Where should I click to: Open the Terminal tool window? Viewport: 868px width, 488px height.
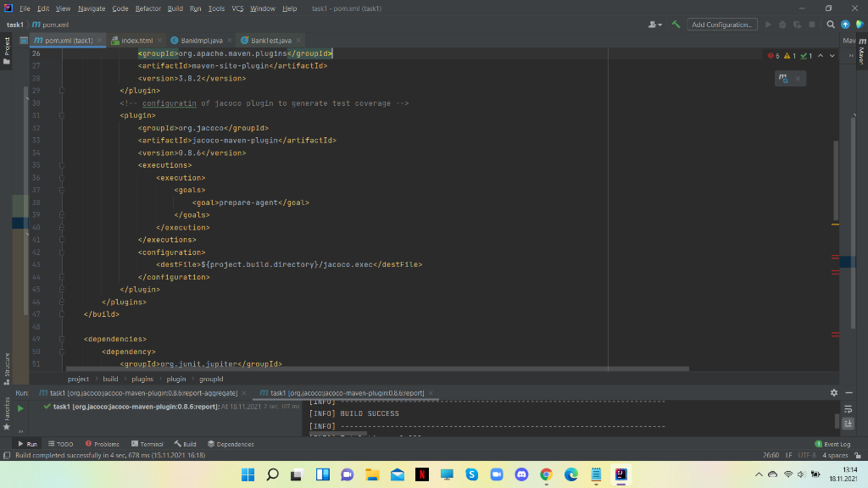147,443
